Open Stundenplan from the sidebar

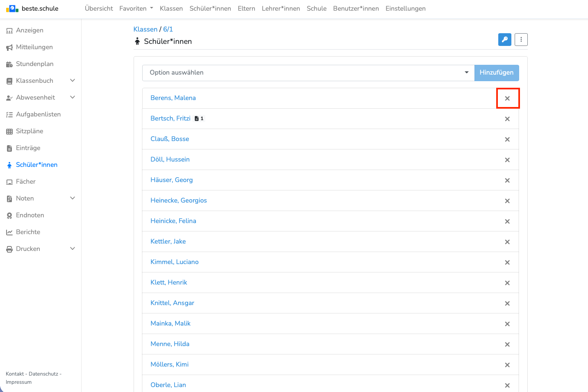[34, 64]
